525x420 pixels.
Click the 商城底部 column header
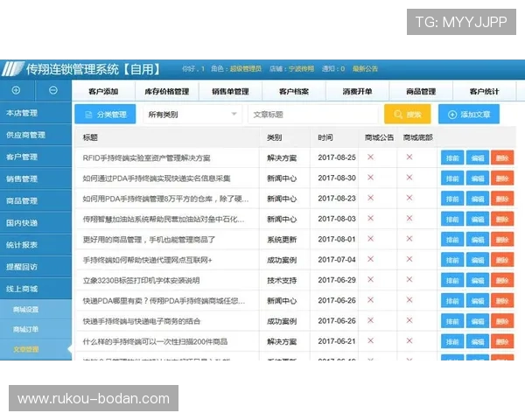coord(418,137)
